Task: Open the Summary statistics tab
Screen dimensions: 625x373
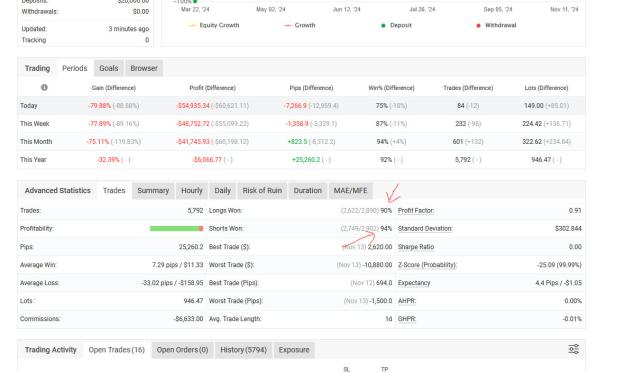Action: coord(153,190)
